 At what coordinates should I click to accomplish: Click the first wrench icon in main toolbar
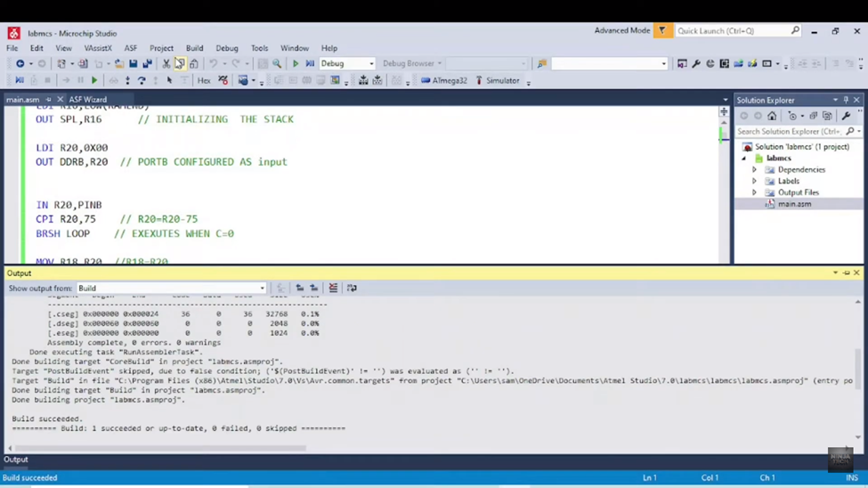[x=696, y=64]
